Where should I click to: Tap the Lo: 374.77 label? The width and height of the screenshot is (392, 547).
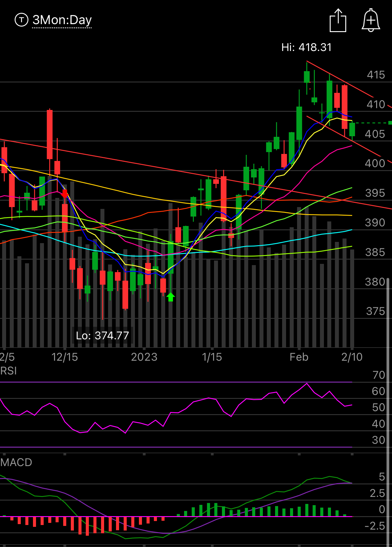pyautogui.click(x=102, y=336)
